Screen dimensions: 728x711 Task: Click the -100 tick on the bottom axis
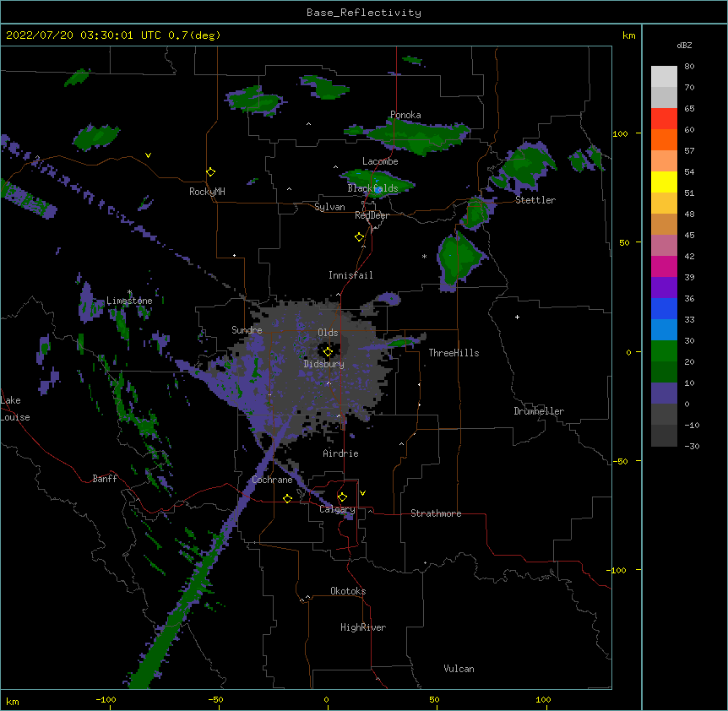[x=106, y=699]
